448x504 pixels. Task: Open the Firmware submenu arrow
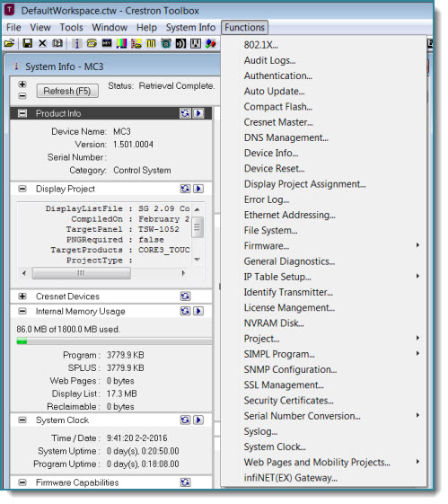[417, 245]
